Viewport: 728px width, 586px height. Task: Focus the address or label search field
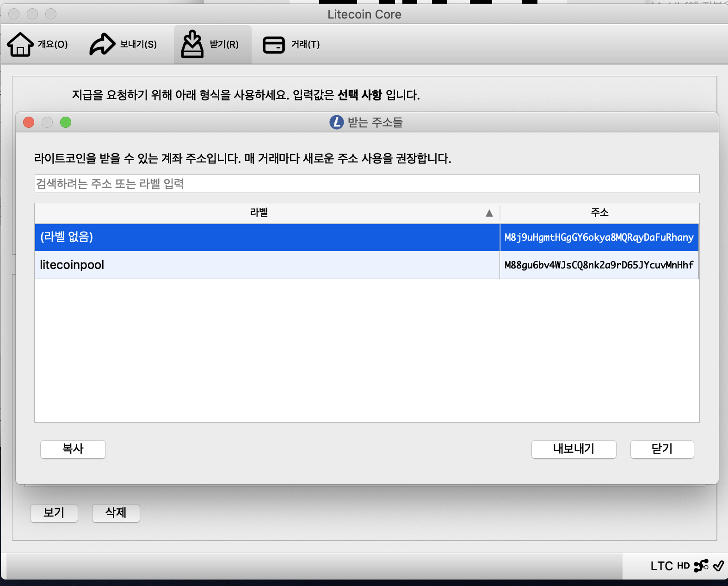coord(367,184)
